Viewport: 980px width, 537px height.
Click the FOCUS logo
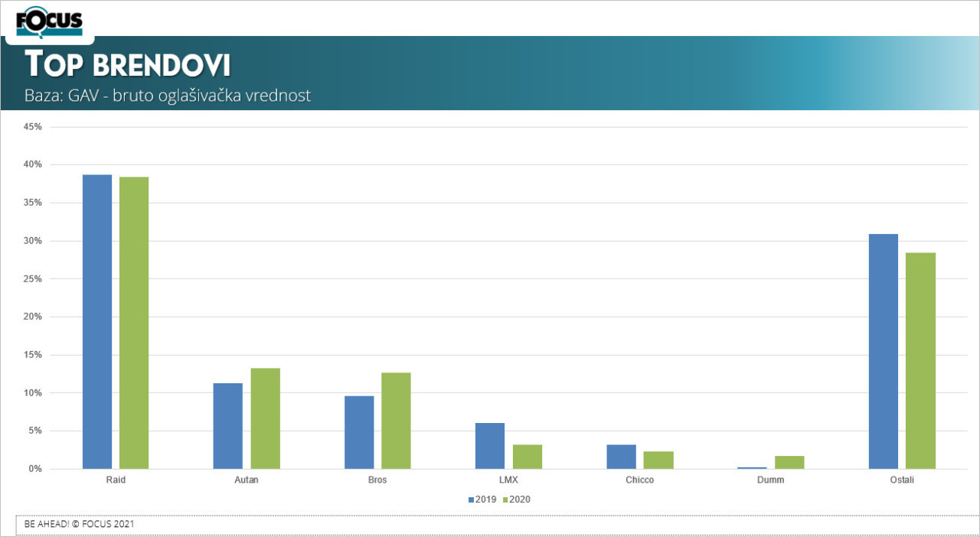point(49,21)
